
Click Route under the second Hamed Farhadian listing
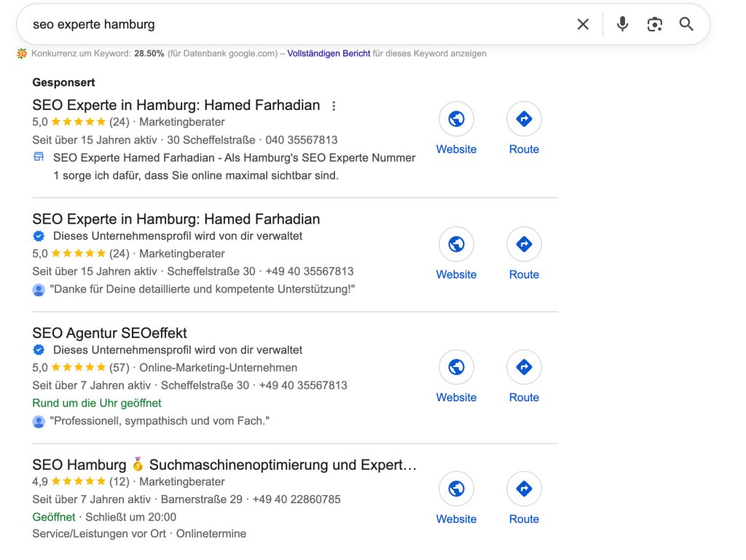tap(524, 275)
